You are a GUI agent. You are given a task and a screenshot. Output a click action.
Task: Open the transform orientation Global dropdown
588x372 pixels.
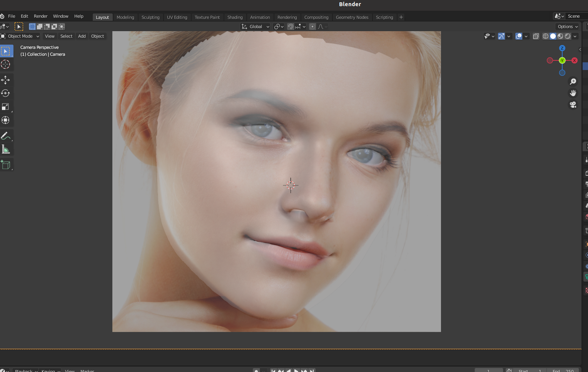[255, 27]
